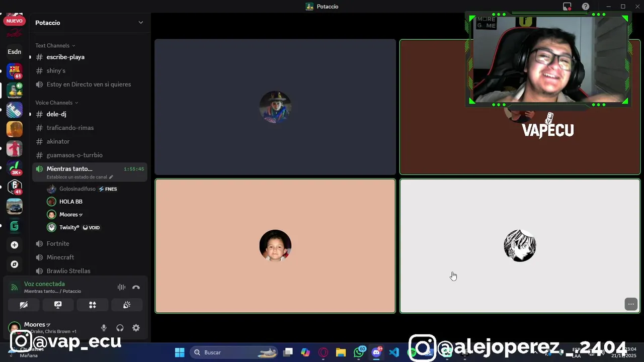
Task: Open orange avatar server icon
Action: pos(14,129)
